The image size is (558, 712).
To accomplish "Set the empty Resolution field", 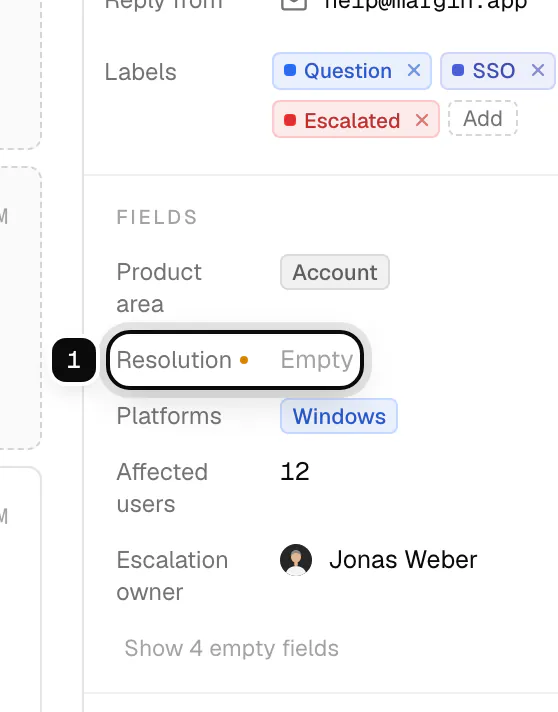I will click(316, 360).
